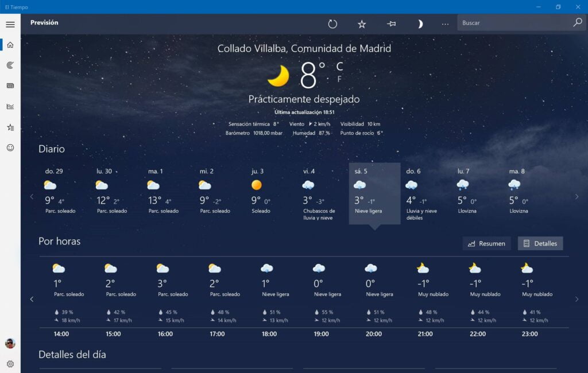Switch temperature units to Fahrenheit
The height and width of the screenshot is (373, 588).
[x=339, y=79]
